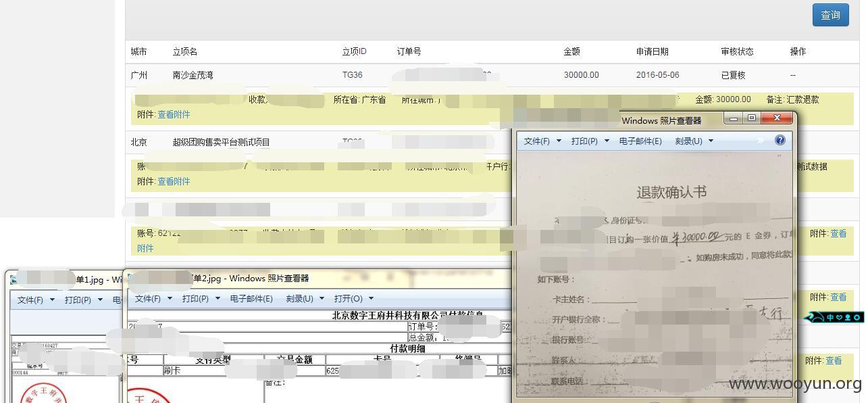
Task: Click 中 Chinese mode on the IME bar
Action: point(829,317)
